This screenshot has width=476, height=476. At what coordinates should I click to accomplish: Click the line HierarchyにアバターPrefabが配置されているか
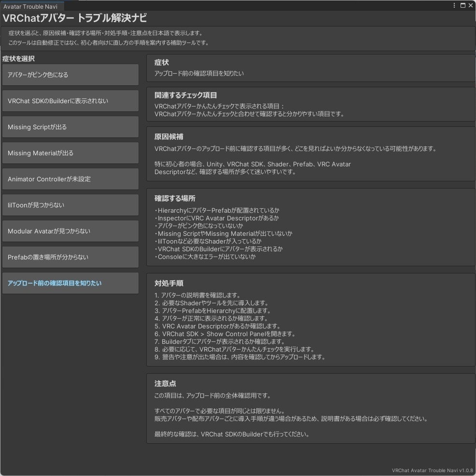pyautogui.click(x=217, y=210)
